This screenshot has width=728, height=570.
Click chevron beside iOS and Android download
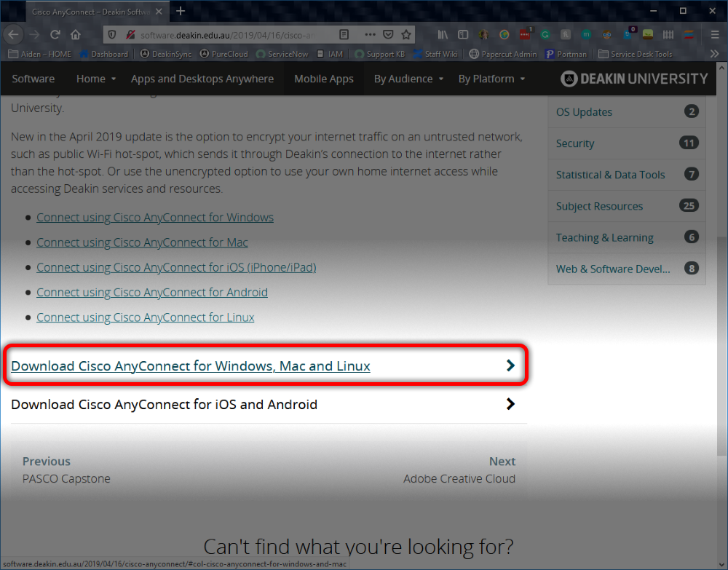click(x=510, y=404)
